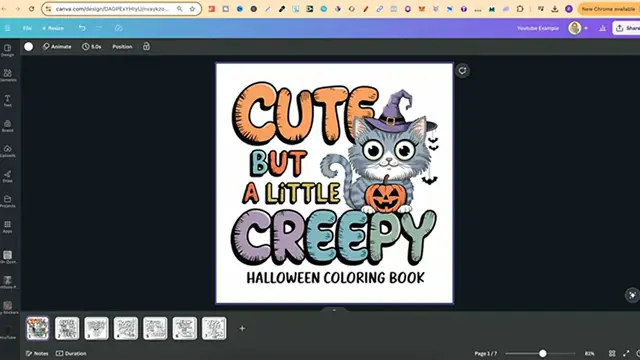Open the Elements panel
The width and height of the screenshot is (640, 360).
coord(7,75)
